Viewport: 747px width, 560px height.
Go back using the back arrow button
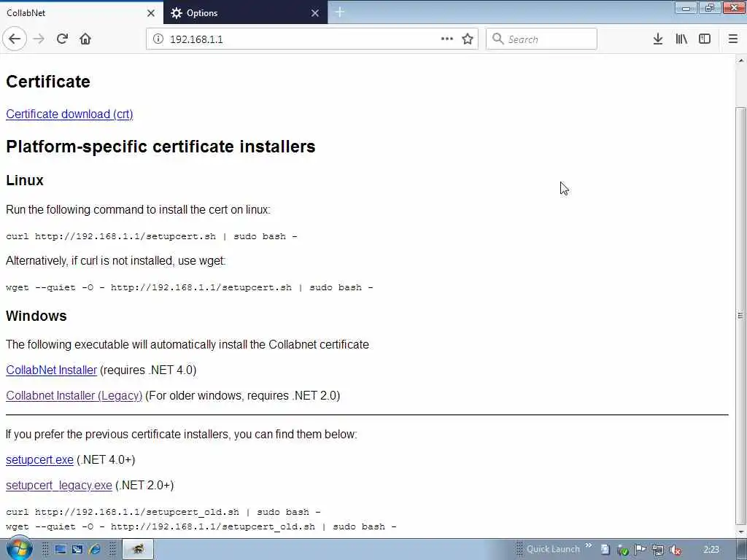pos(15,39)
